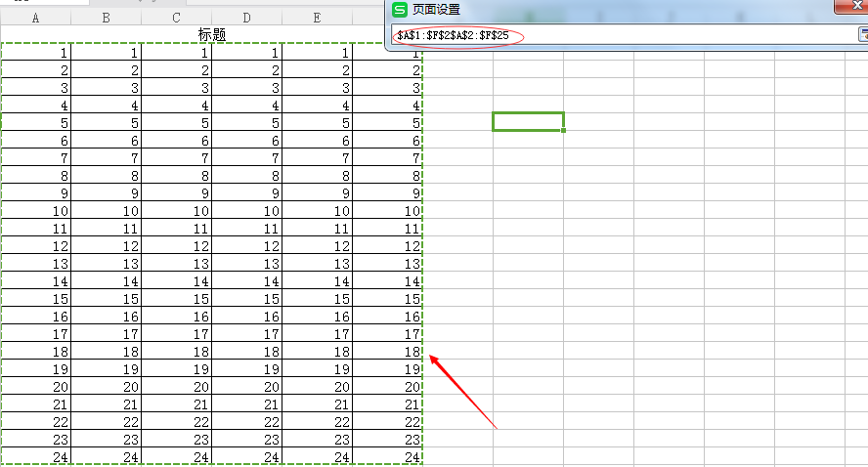
Task: Click the green WPS logo in 页面设置 dialog
Action: (399, 10)
